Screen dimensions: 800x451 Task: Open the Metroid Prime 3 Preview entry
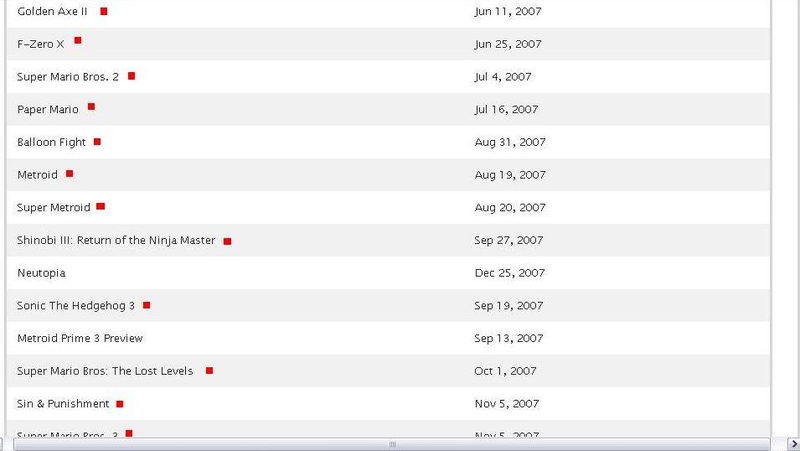[x=80, y=338]
